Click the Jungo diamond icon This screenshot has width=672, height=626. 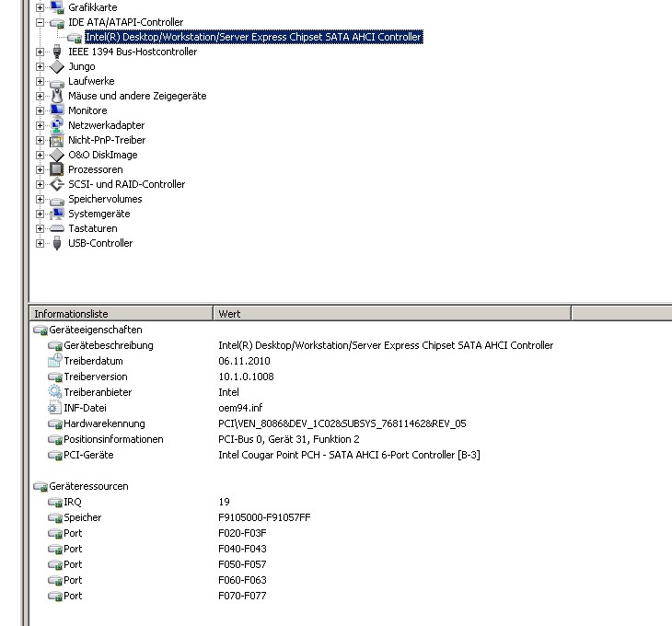pyautogui.click(x=57, y=66)
